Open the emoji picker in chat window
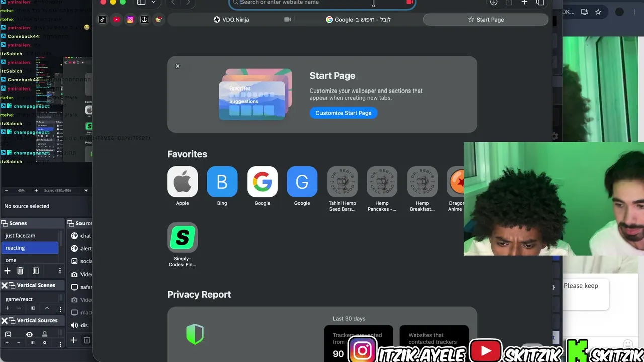This screenshot has height=362, width=644. [x=628, y=344]
